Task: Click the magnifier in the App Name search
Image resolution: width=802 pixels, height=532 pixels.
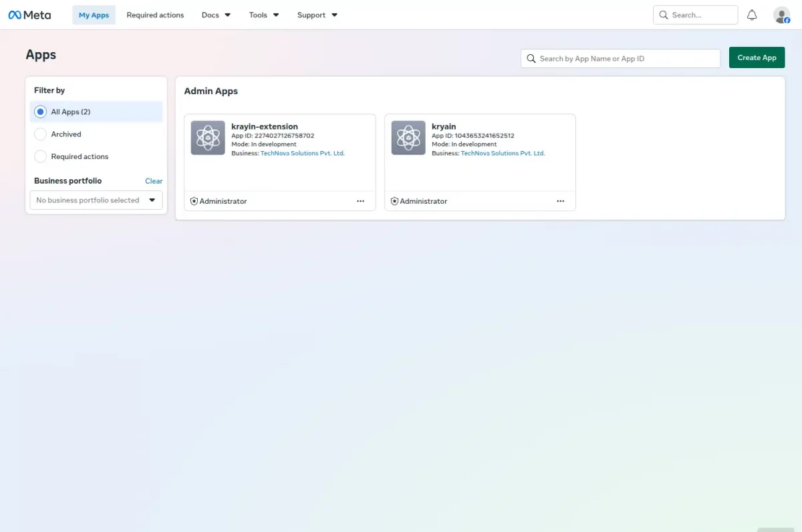Action: tap(531, 58)
